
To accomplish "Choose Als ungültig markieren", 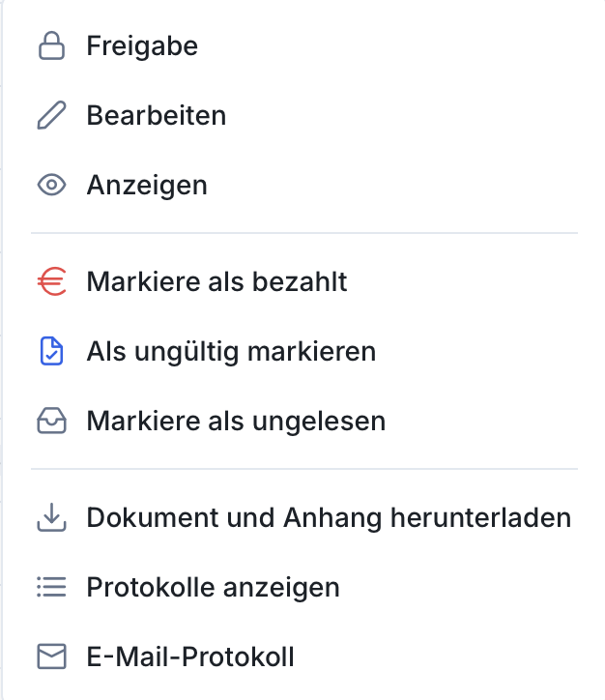I will click(231, 352).
